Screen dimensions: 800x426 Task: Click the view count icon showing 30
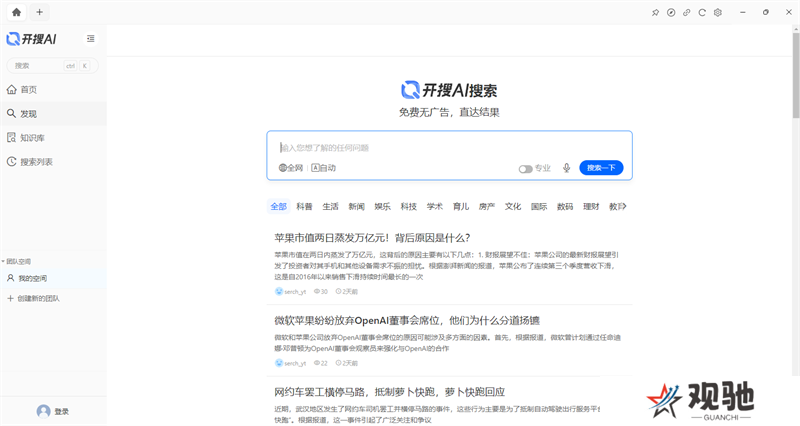tap(317, 291)
